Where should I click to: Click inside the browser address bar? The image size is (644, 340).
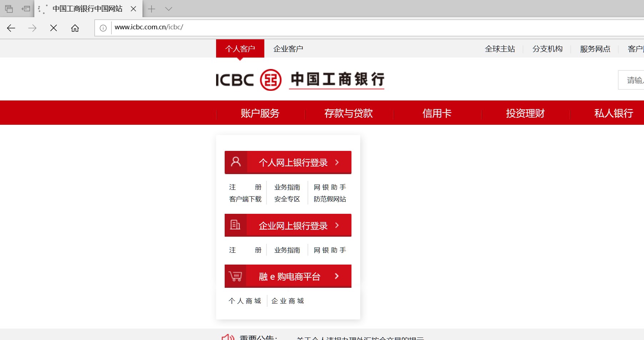pos(250,28)
